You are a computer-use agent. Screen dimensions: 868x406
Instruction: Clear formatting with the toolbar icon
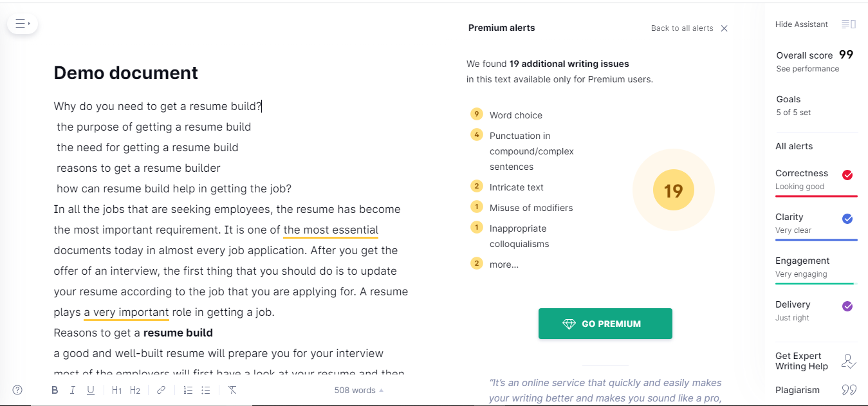232,390
